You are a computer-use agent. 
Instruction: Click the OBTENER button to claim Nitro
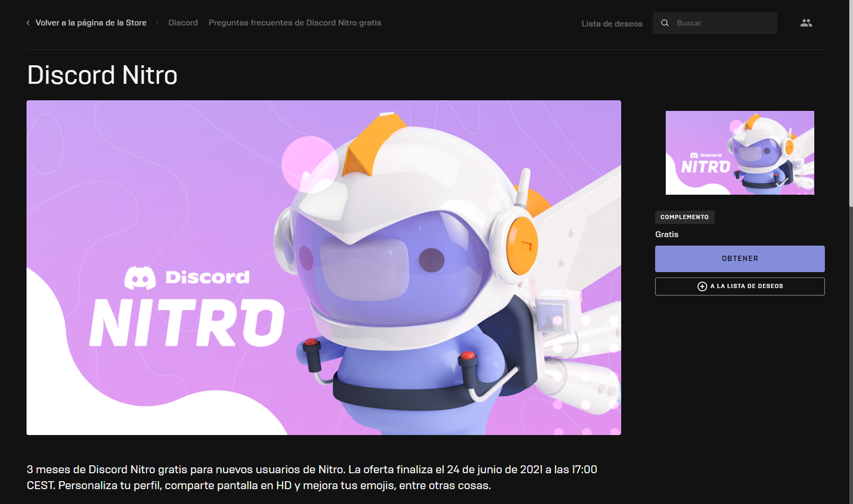tap(739, 258)
